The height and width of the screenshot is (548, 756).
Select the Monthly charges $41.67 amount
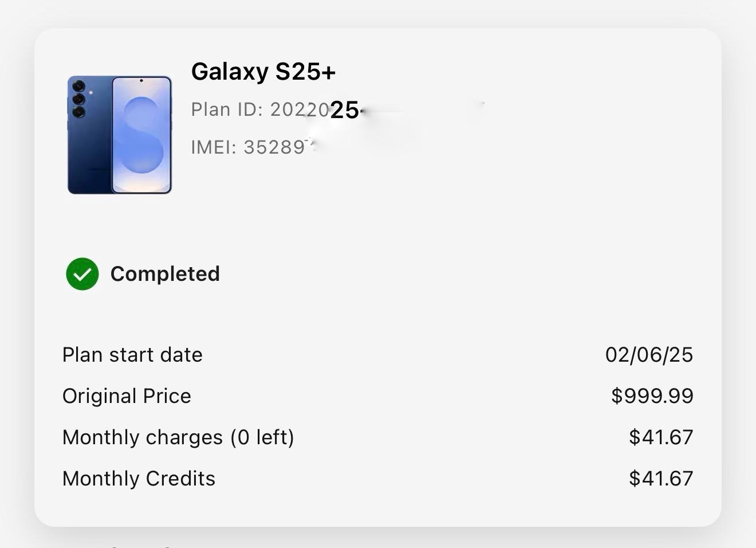tap(661, 437)
